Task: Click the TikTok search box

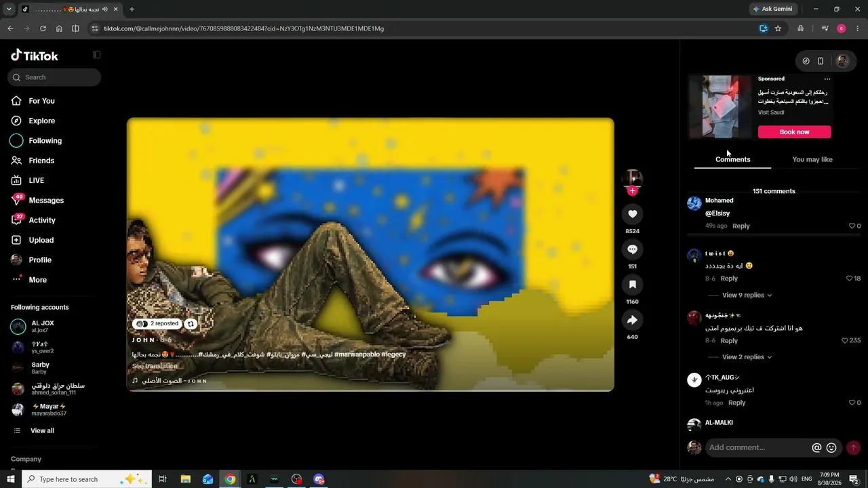Action: [54, 77]
